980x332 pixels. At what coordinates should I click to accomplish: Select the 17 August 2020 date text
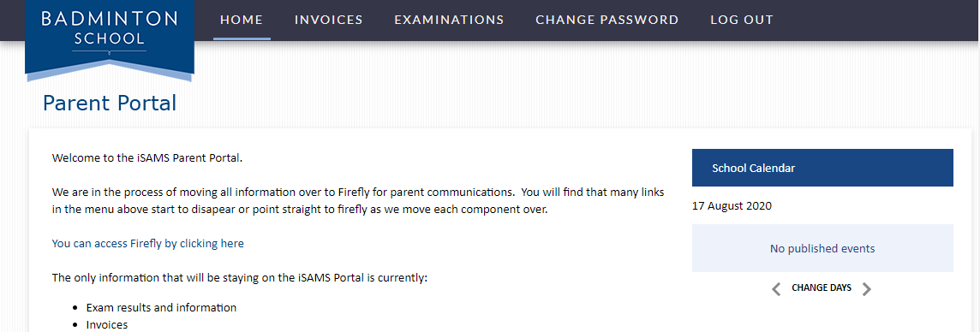click(732, 205)
